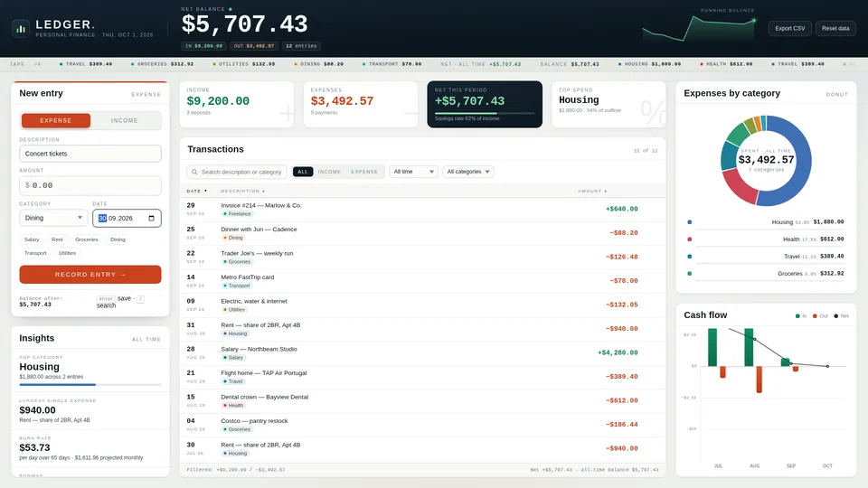Click the Ledger bar-chart logo icon
The width and height of the screenshot is (868, 488).
tap(21, 28)
